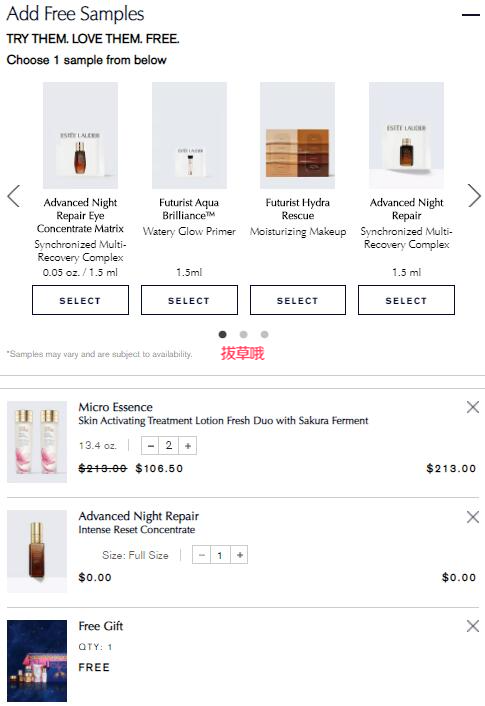Increase Intense Reset Concentrate quantity
Viewport: 485px width, 706px height.
(x=240, y=555)
